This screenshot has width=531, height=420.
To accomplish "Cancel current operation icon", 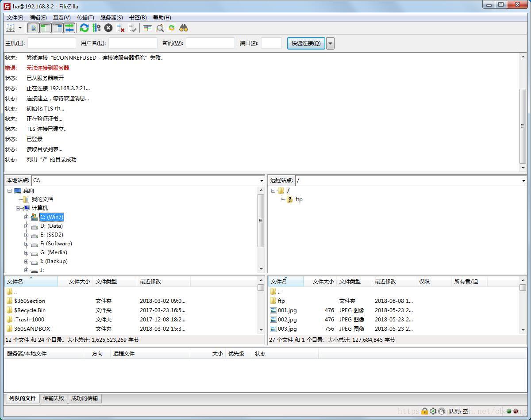I will pos(108,28).
